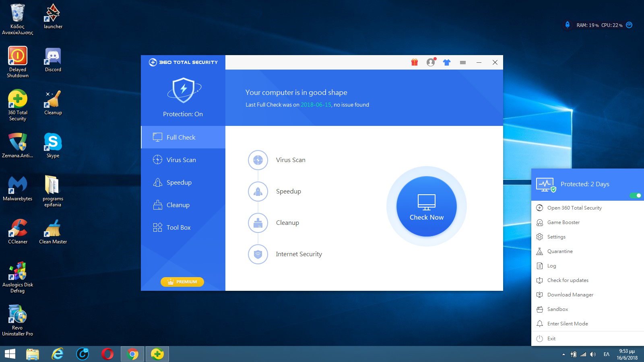This screenshot has height=362, width=644.
Task: Click the yellow Premium button
Action: pos(182,282)
